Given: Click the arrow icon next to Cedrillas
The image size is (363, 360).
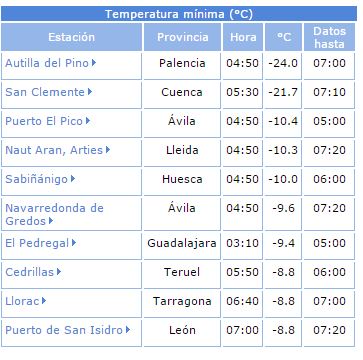Looking at the screenshot, I should [59, 272].
